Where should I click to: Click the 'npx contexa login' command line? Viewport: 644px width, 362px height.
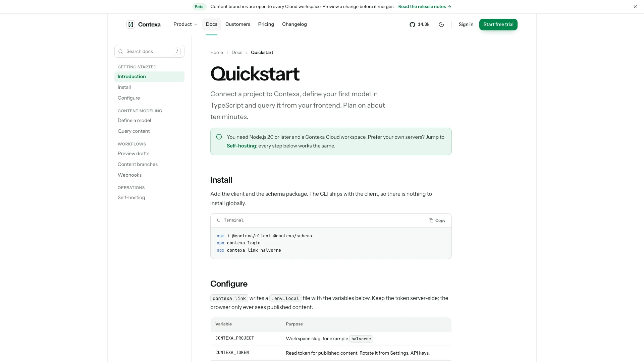(238, 243)
